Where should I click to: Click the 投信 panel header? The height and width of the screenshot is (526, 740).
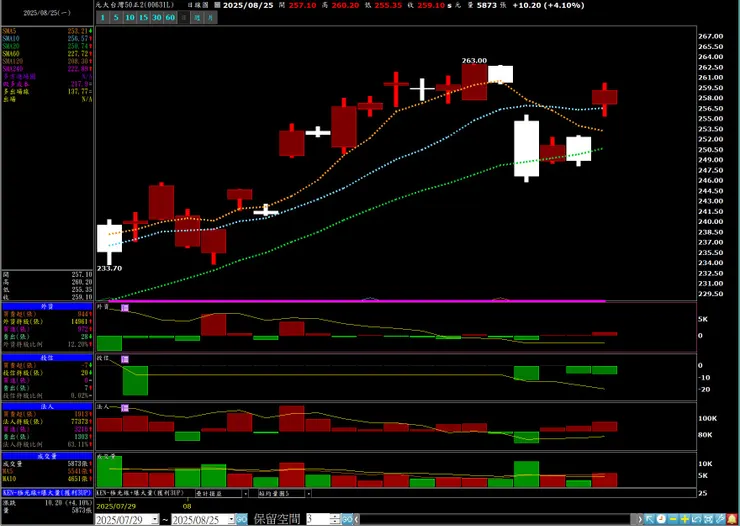tap(47, 358)
